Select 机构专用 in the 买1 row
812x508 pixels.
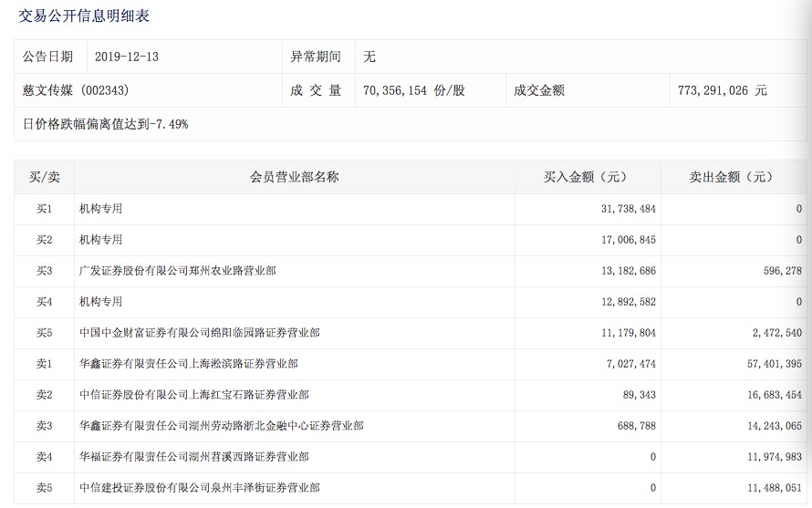coord(100,209)
